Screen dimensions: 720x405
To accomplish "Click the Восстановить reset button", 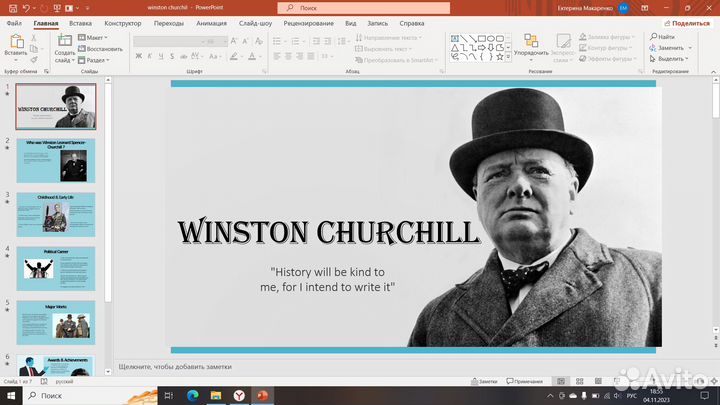I will coord(103,48).
